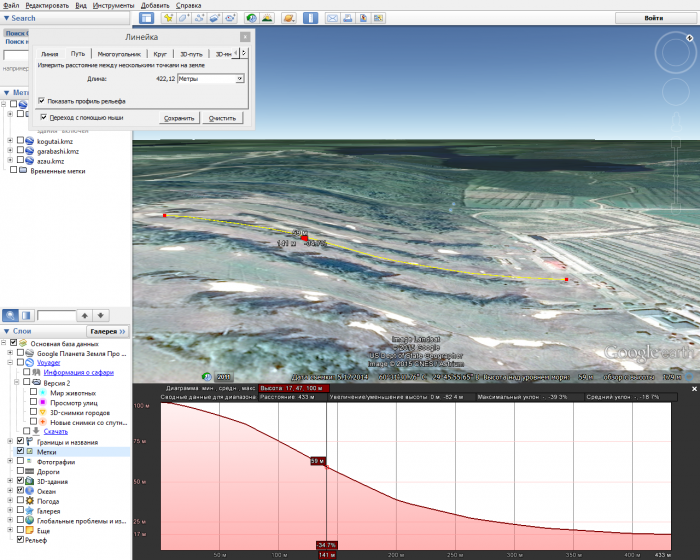
Task: Show historical imagery clock icon
Action: (x=251, y=18)
